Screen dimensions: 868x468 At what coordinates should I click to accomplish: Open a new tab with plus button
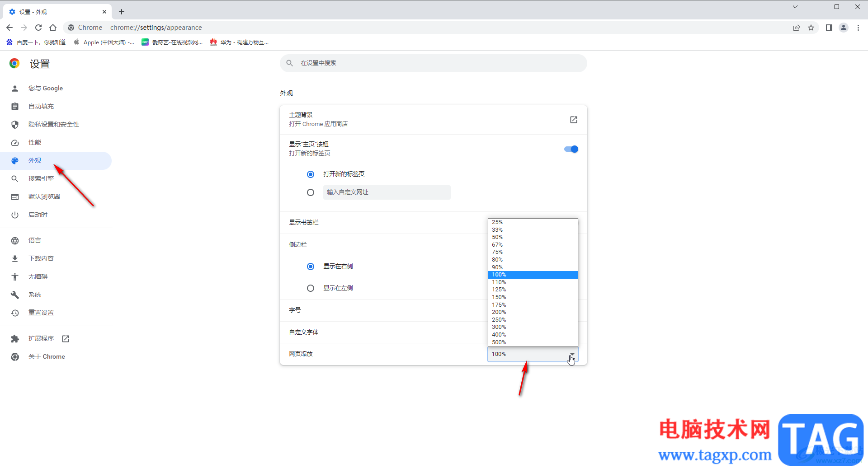click(122, 12)
